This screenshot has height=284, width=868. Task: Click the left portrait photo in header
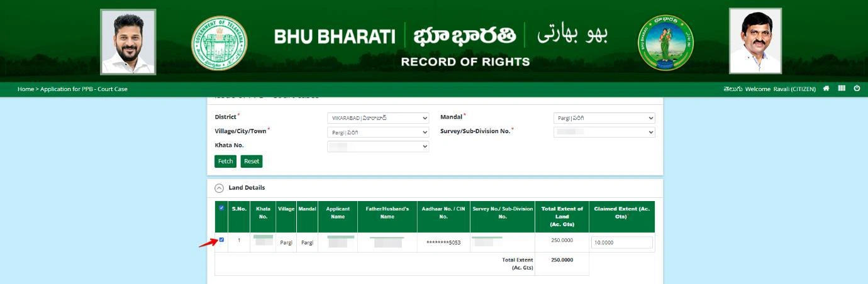click(128, 41)
